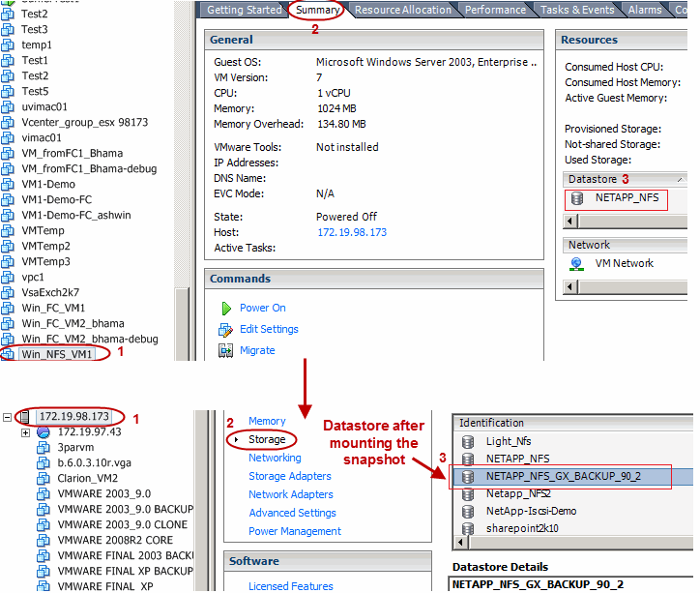700x593 pixels.
Task: Click the Test5 VM icon
Action: pos(7,92)
